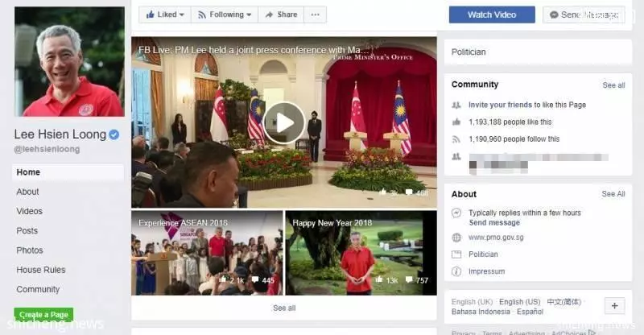Click See all in the Community panel
Image resolution: width=644 pixels, height=335 pixels.
tap(613, 85)
